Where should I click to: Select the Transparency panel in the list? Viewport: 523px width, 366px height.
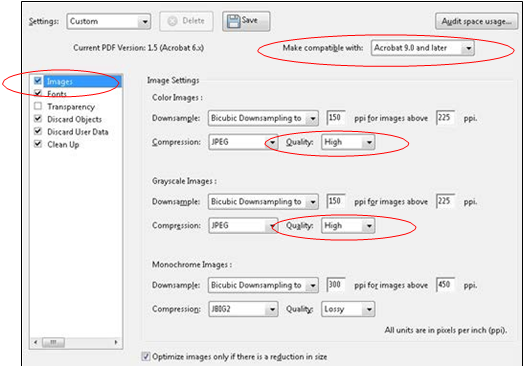(x=71, y=107)
